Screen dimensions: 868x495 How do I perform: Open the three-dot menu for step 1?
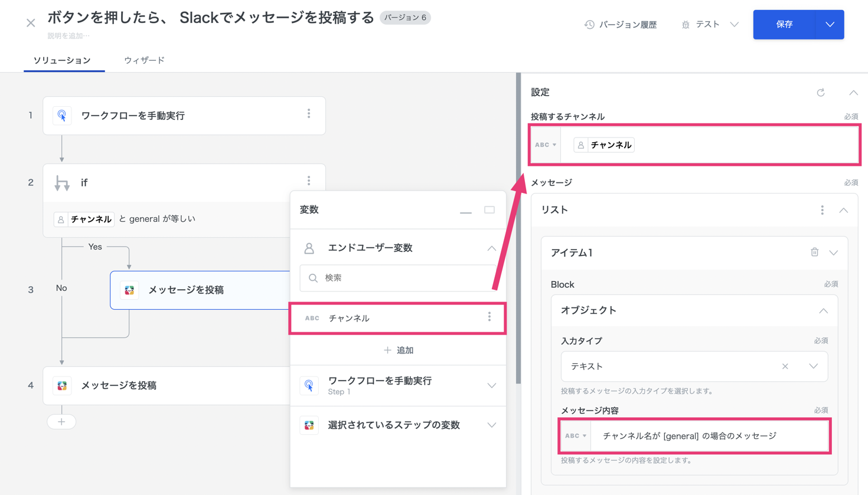[309, 114]
